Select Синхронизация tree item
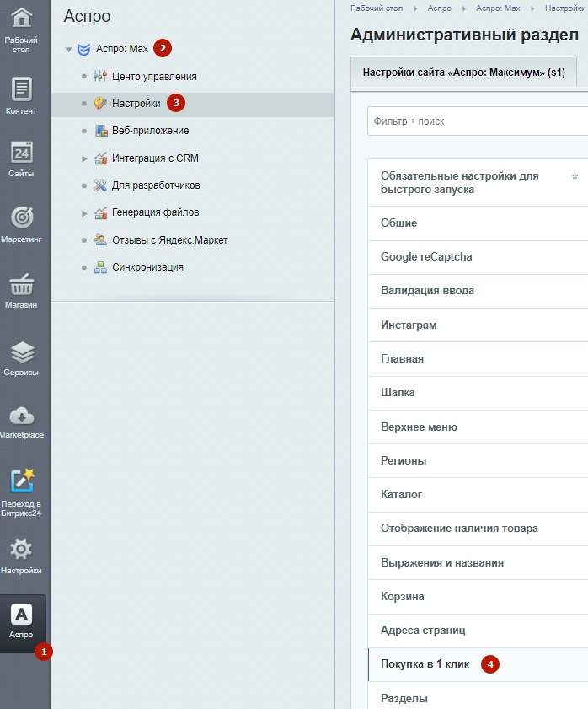The image size is (588, 709). pyautogui.click(x=147, y=267)
